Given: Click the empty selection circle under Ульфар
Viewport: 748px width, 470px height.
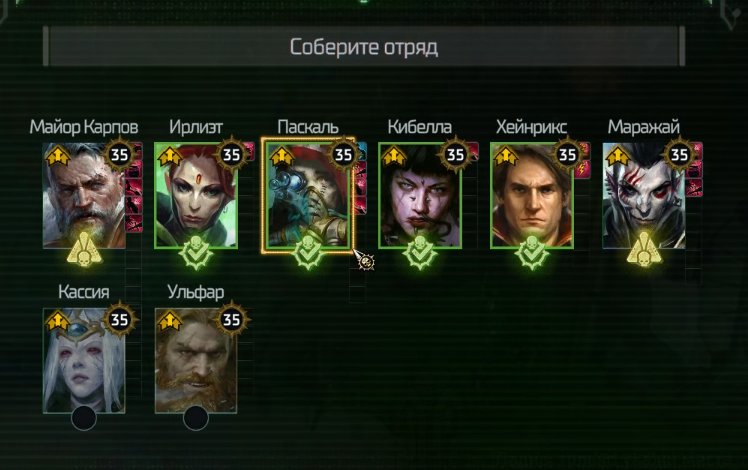Looking at the screenshot, I should 196,418.
